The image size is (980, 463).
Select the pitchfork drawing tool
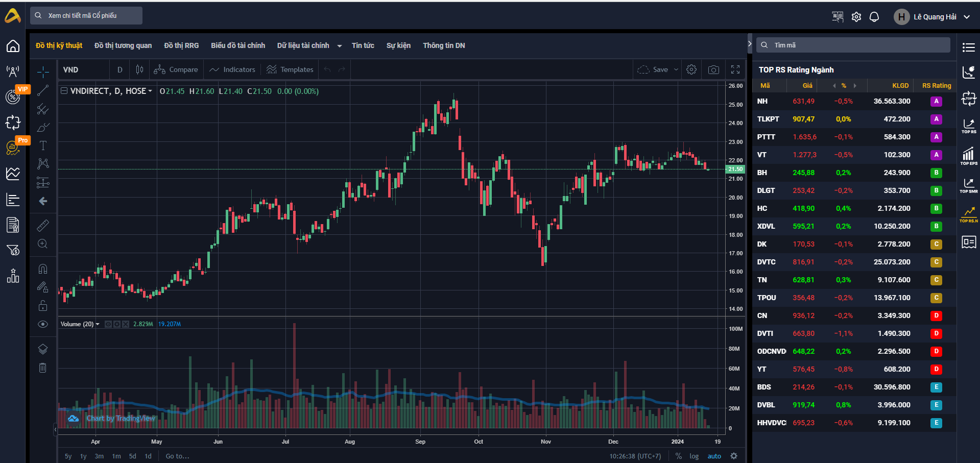click(x=43, y=109)
